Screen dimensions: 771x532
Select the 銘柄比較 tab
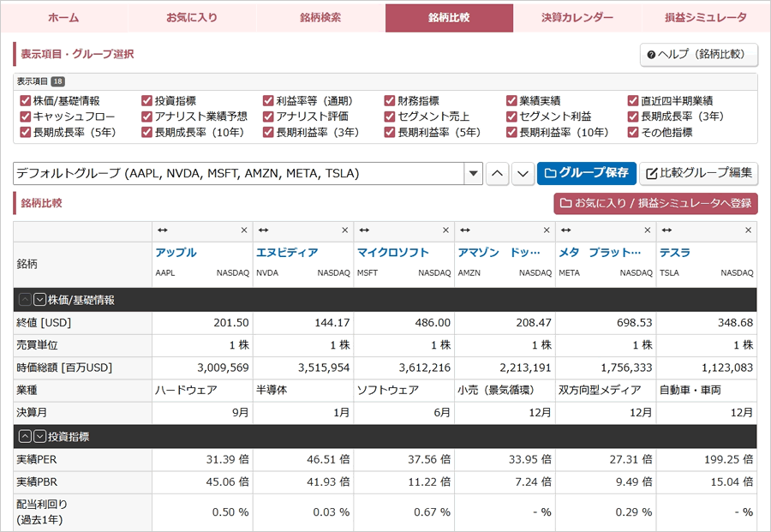pyautogui.click(x=449, y=18)
